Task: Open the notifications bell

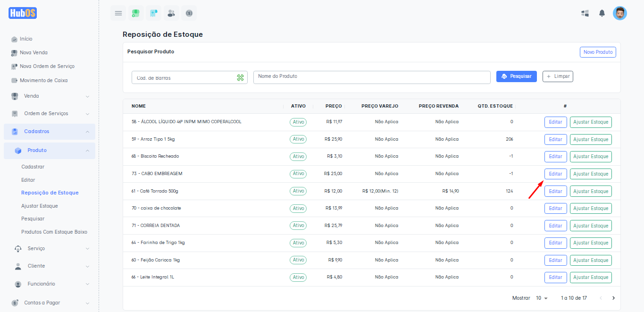Action: click(x=602, y=13)
